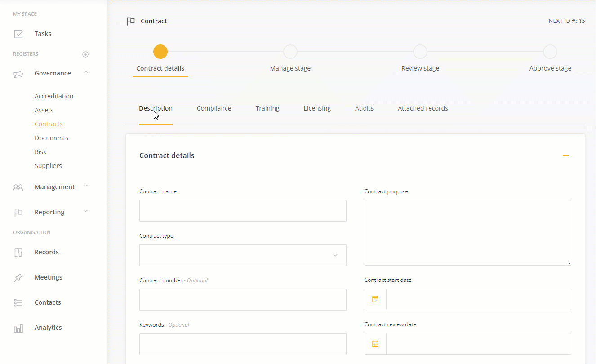Viewport: 596px width, 364px height.
Task: Collapse the Contract details panel
Action: [x=565, y=156]
